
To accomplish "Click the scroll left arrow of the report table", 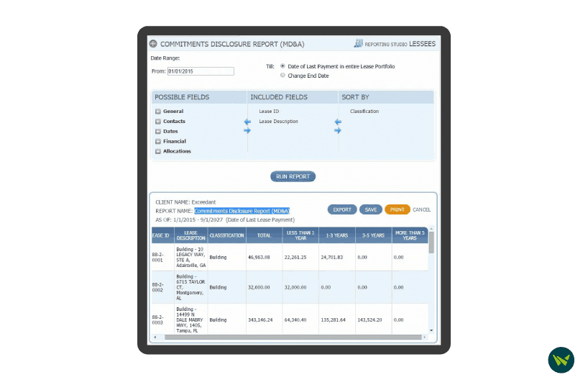I will [155, 338].
